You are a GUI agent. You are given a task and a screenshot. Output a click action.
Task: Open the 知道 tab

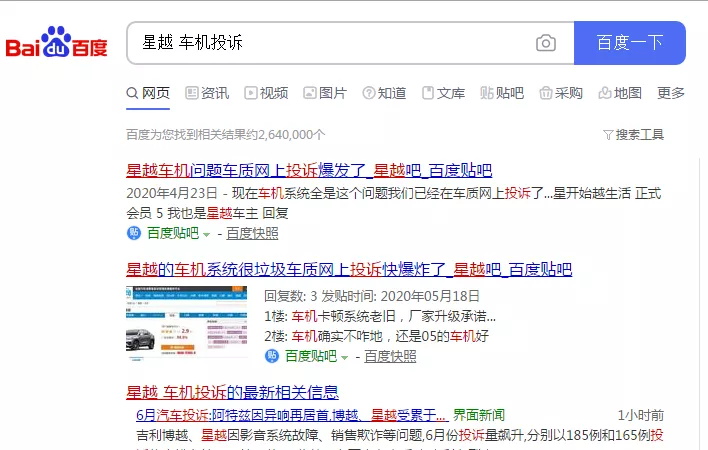[384, 93]
